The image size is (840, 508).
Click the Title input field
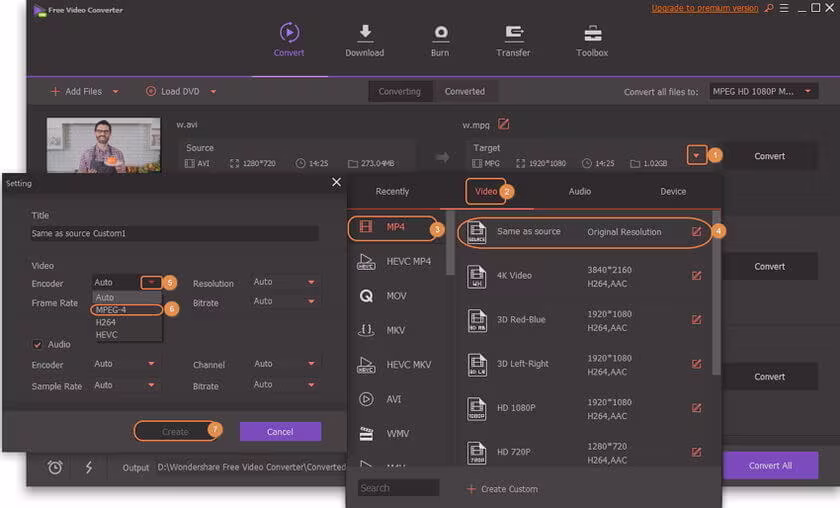point(175,234)
